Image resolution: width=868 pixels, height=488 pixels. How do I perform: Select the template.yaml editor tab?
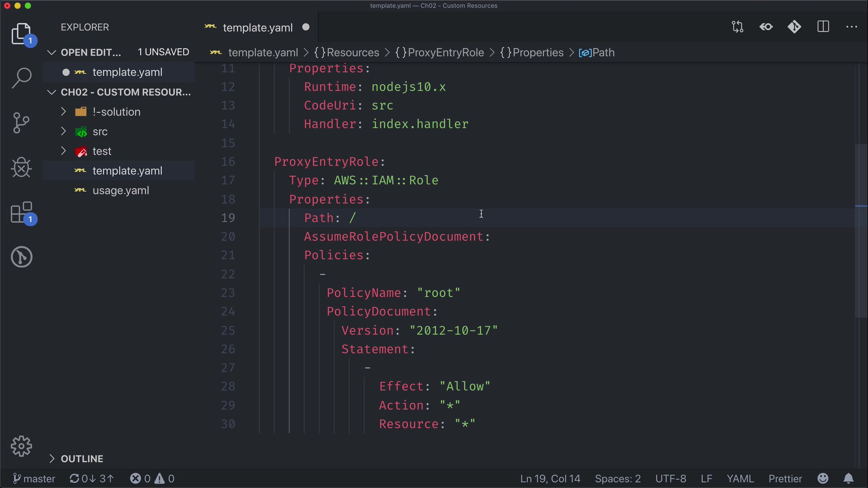click(257, 28)
